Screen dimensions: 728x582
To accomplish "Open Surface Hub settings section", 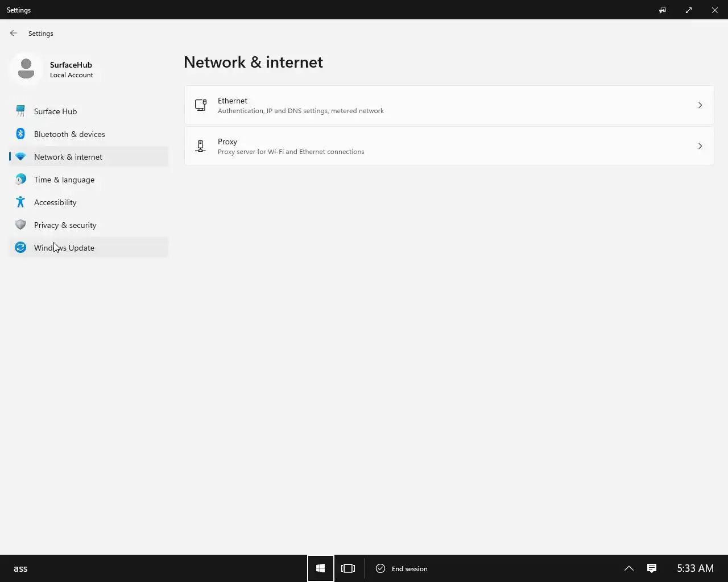I will click(89, 111).
